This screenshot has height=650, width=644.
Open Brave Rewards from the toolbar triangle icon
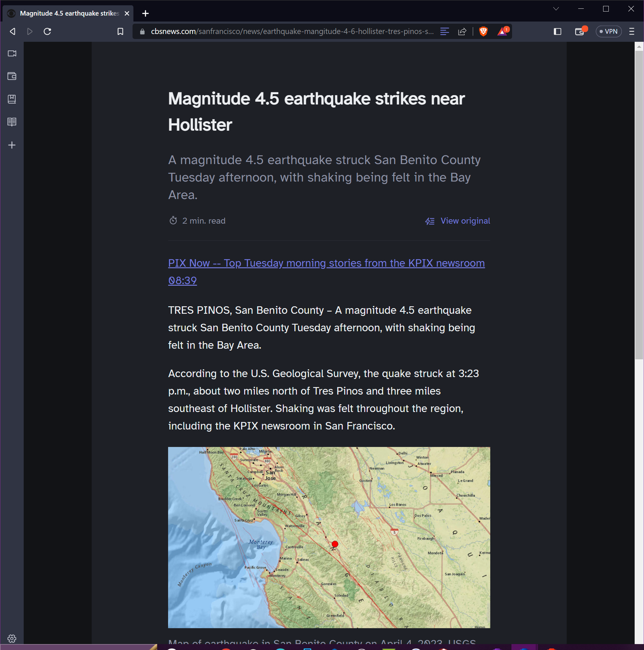point(502,31)
